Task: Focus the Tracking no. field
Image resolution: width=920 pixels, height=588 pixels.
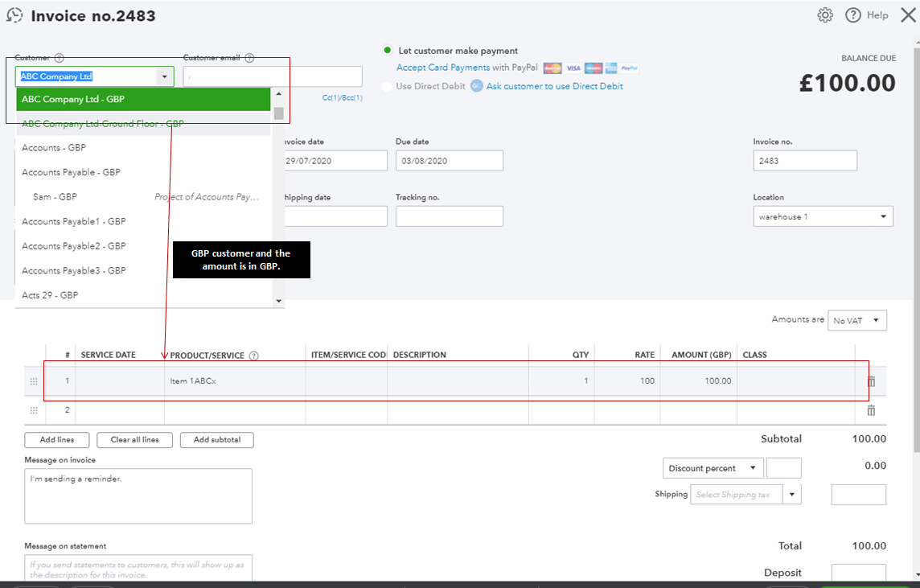Action: [450, 216]
